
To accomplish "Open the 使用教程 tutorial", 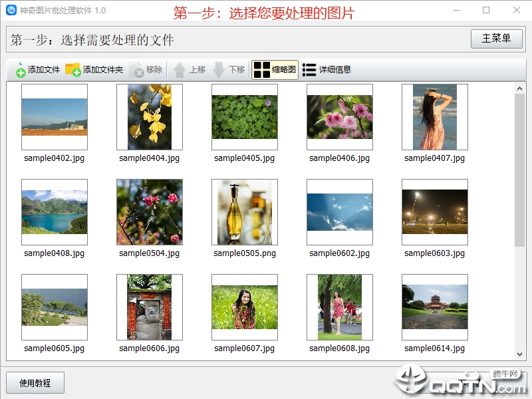I will pos(35,383).
